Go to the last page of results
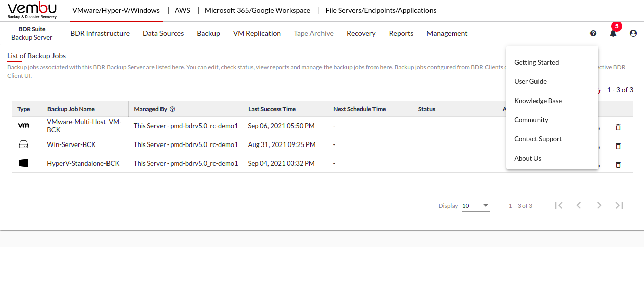The image size is (644, 290). click(619, 205)
